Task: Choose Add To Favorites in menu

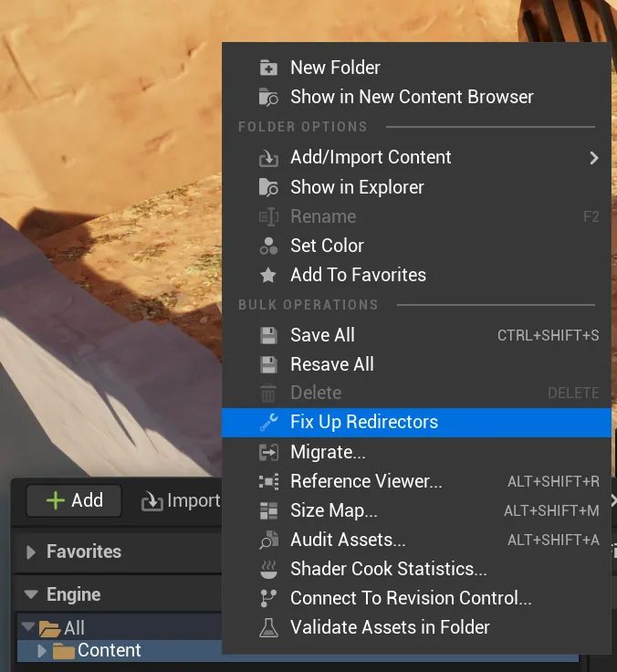Action: [416, 275]
